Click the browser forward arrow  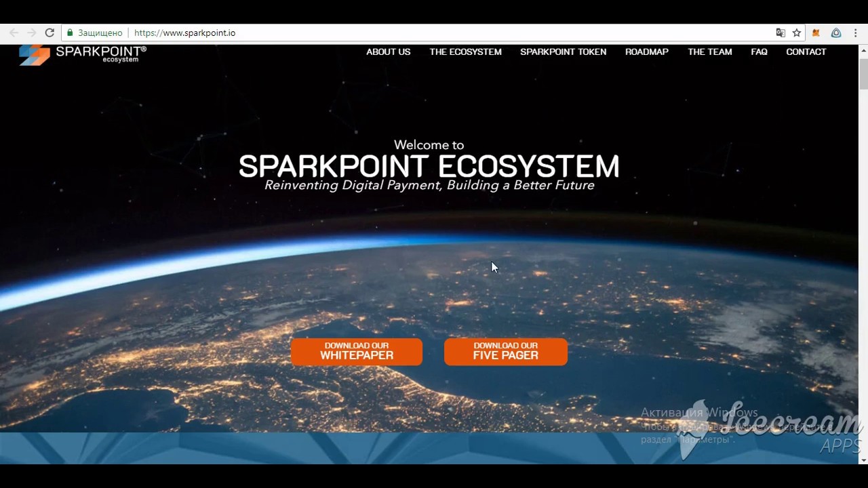click(x=31, y=33)
